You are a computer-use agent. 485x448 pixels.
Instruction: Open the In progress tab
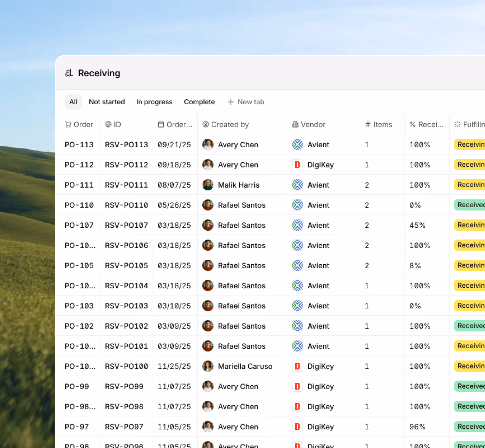pos(154,102)
